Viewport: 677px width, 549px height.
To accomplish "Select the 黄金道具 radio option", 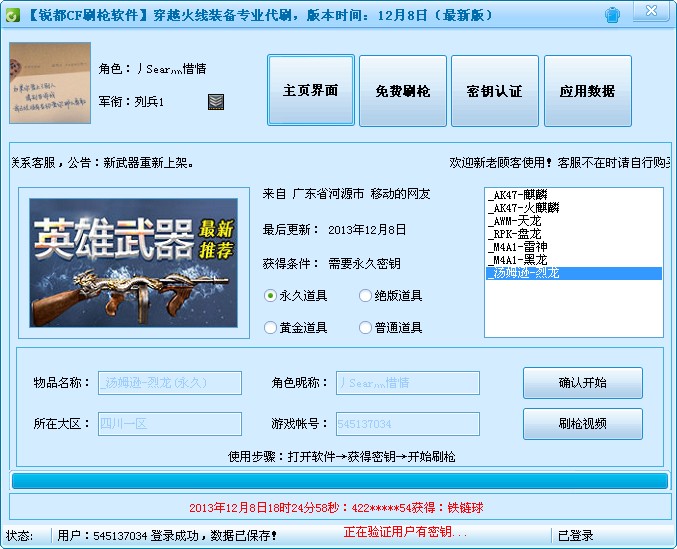I will pyautogui.click(x=270, y=327).
